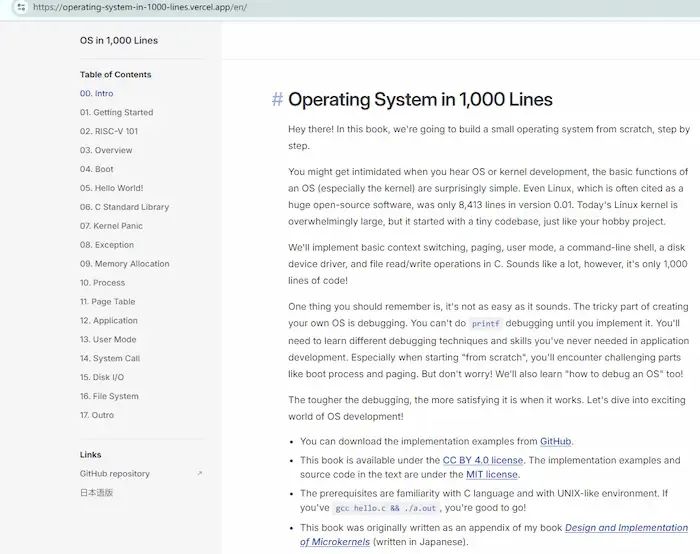Click the Operating System in 1,000 Lines heading
Viewport: 700px width, 554px height.
[x=420, y=99]
